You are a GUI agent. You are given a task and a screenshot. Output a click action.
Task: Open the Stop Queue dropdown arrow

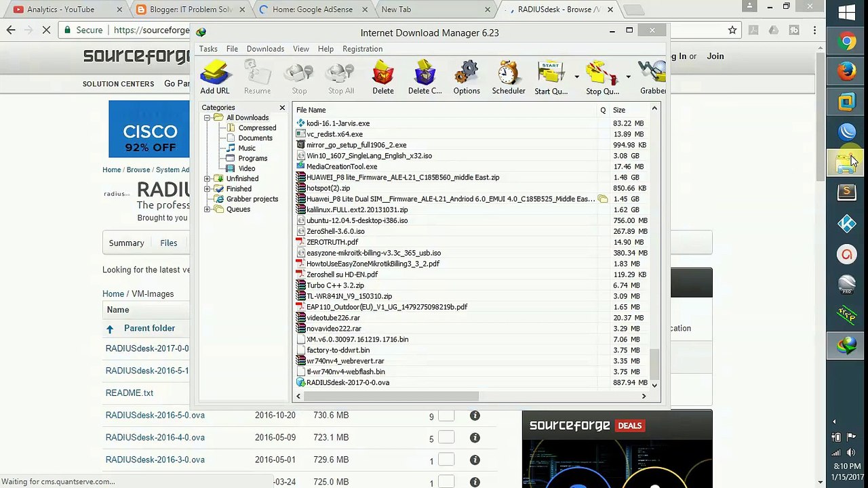coord(629,77)
